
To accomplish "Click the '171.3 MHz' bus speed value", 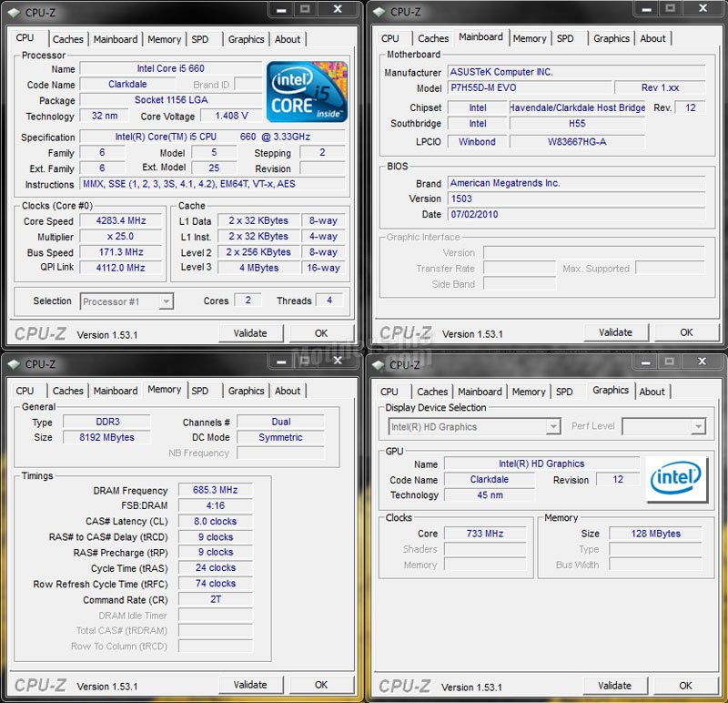I will pos(121,252).
